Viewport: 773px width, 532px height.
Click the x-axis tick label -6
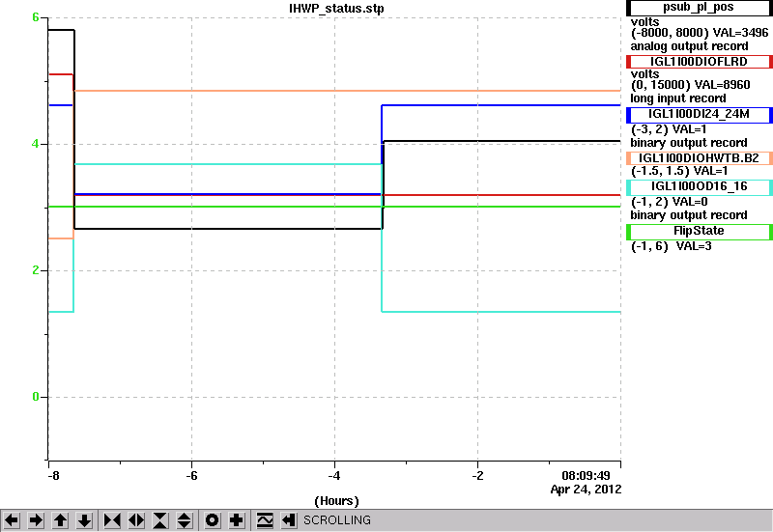pyautogui.click(x=191, y=476)
